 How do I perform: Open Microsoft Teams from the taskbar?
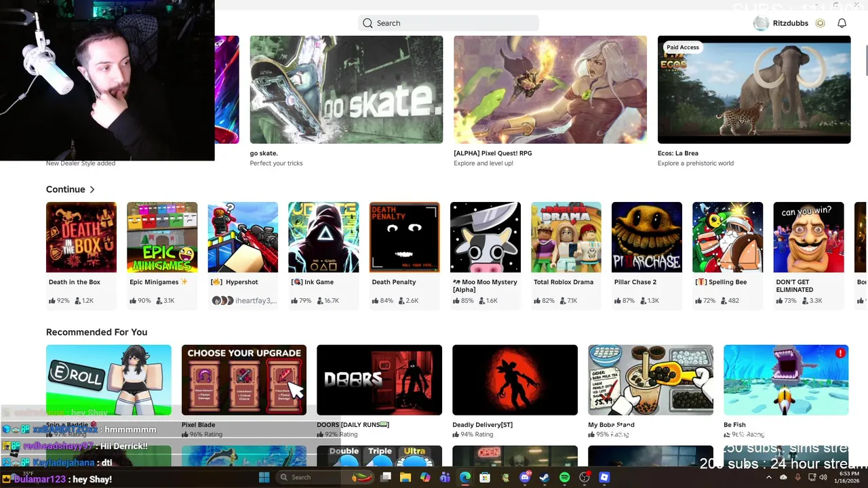click(445, 477)
